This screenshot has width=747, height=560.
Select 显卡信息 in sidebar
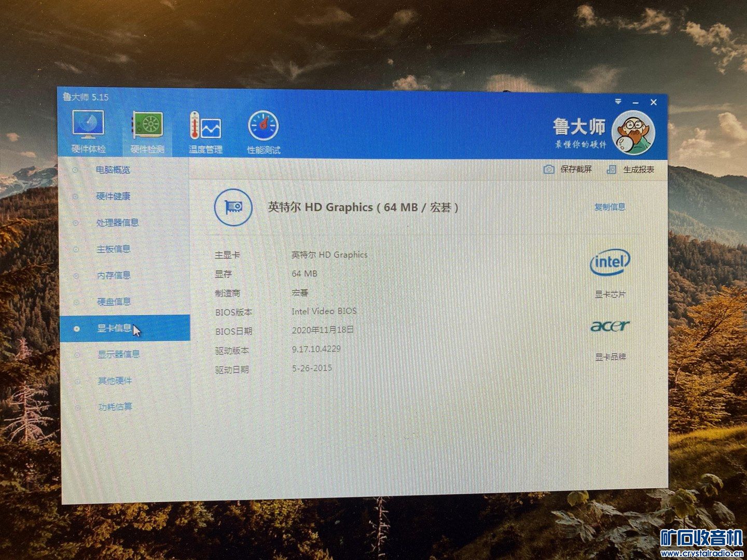coord(125,328)
